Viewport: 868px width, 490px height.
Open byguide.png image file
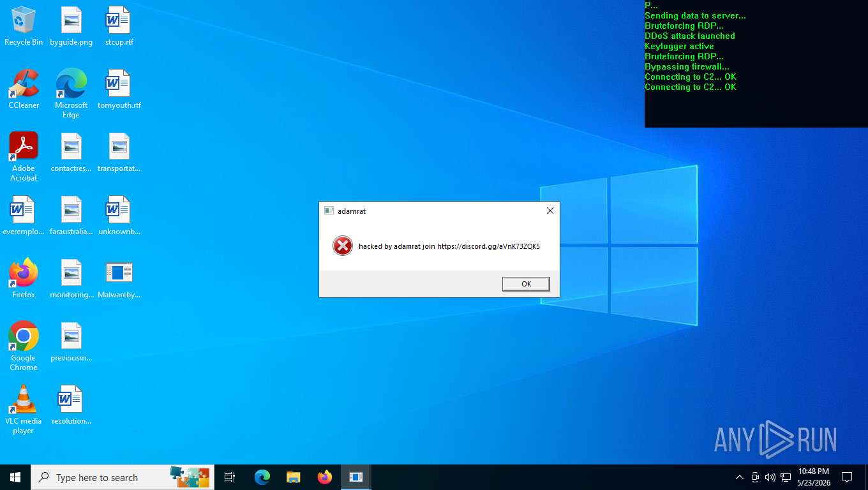[x=71, y=26]
